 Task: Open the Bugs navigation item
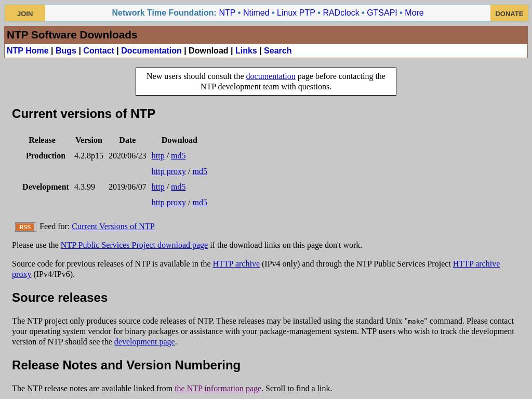(x=66, y=50)
